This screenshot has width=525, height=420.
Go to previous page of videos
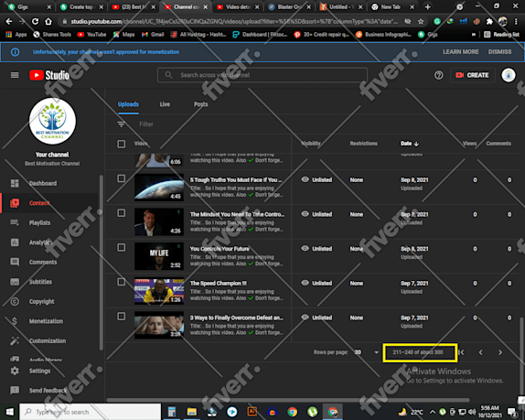pos(480,352)
